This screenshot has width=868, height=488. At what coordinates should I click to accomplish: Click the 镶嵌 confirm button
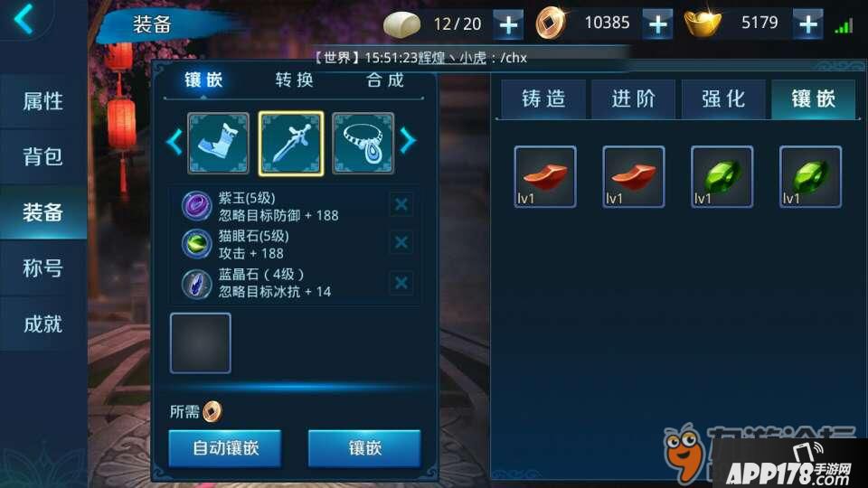pos(364,448)
